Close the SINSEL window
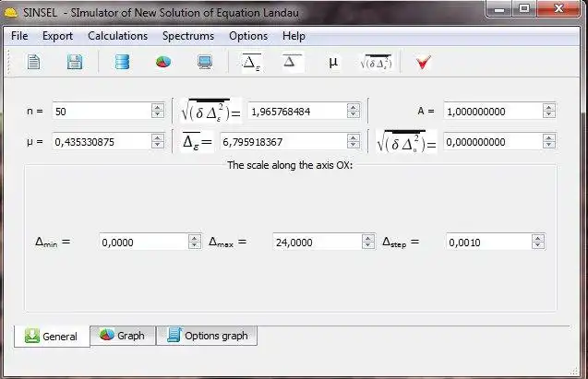 tap(558, 9)
